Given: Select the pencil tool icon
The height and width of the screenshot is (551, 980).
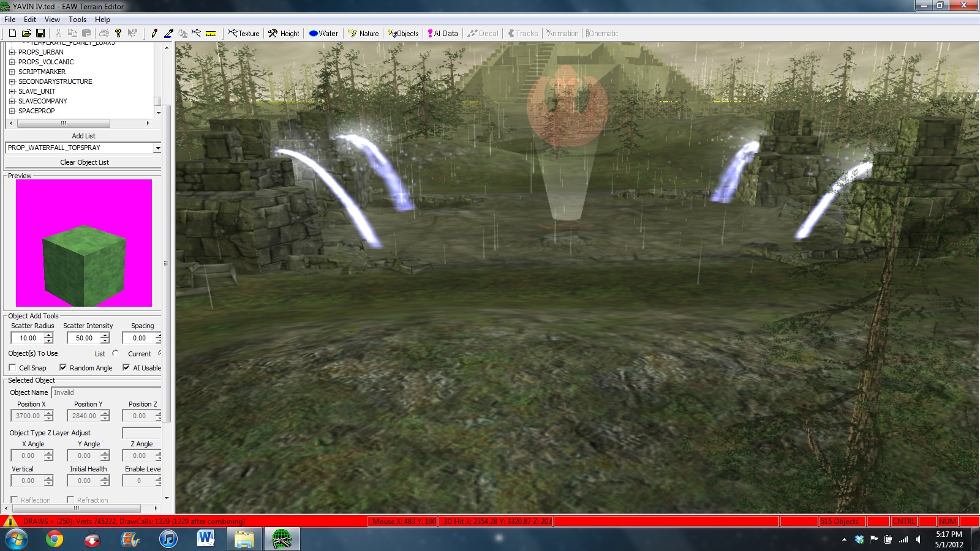Looking at the screenshot, I should [154, 33].
